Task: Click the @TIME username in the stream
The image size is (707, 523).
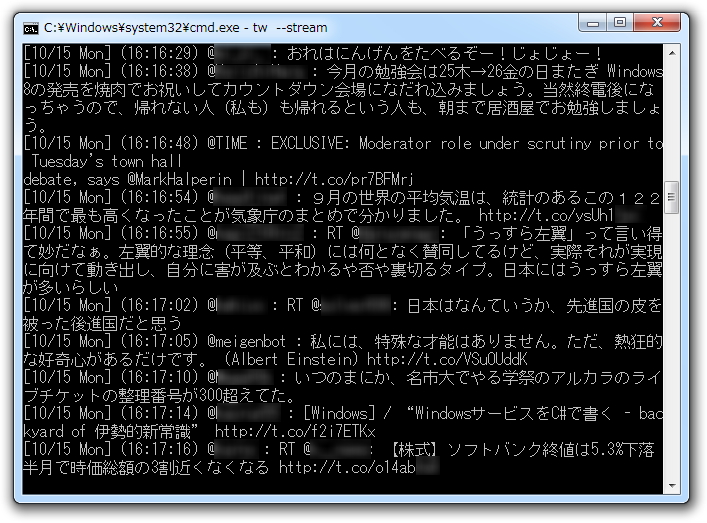Action: pyautogui.click(x=227, y=143)
